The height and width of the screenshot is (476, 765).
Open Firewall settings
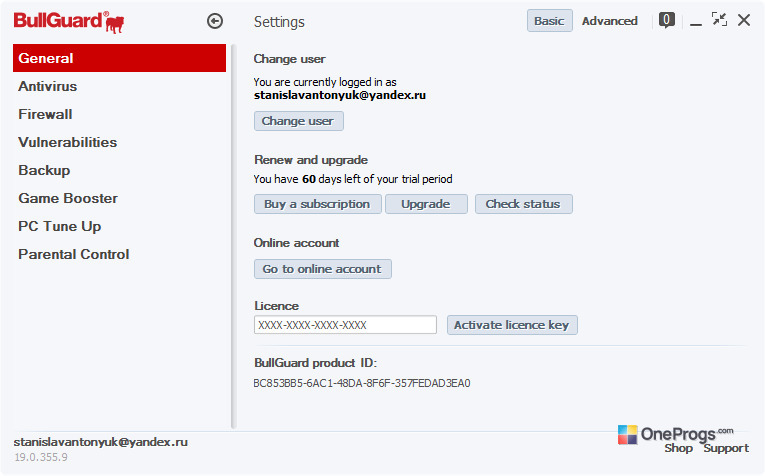[x=45, y=114]
